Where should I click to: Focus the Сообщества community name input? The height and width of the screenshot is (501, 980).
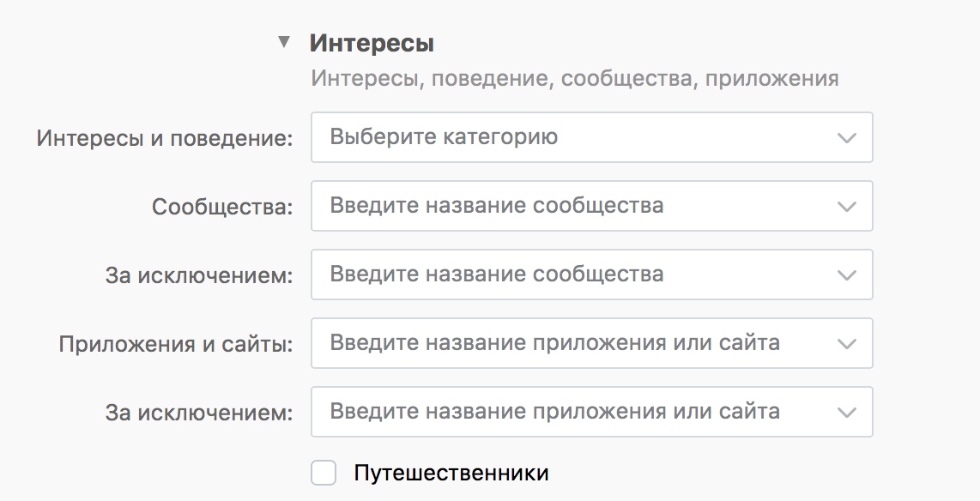tap(566, 206)
